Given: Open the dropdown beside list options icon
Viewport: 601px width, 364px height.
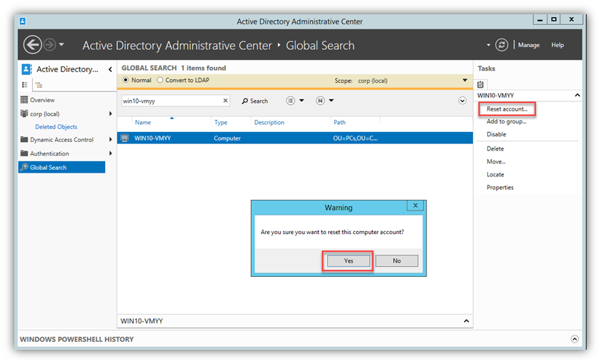Looking at the screenshot, I should pos(302,101).
